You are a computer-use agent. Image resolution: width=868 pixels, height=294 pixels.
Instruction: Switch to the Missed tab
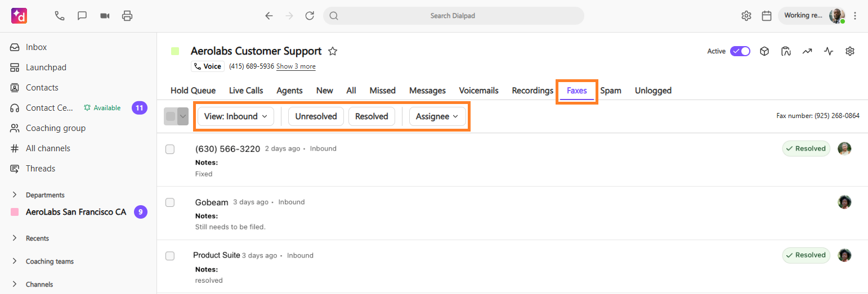point(383,91)
